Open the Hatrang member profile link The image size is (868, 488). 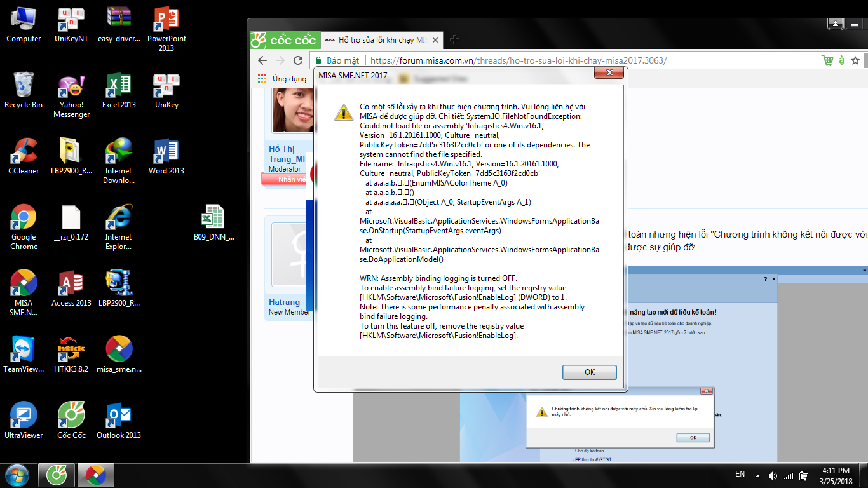284,302
